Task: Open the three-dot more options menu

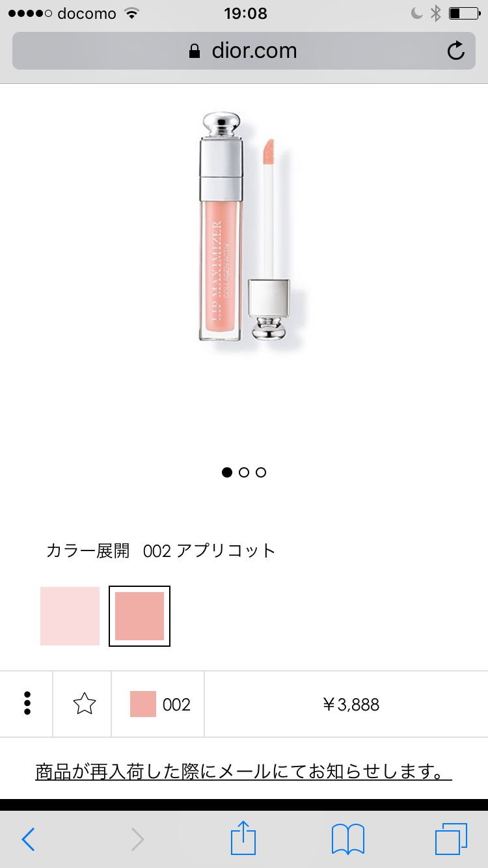Action: click(27, 704)
